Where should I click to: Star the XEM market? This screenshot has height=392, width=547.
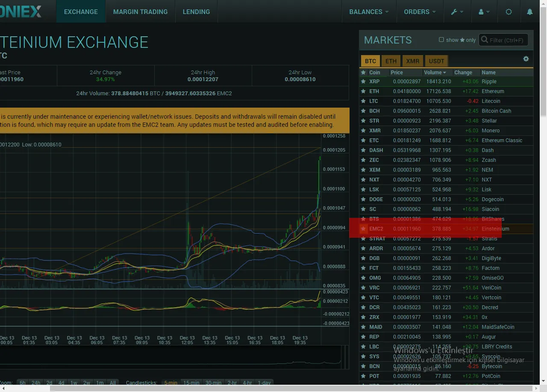coord(363,170)
